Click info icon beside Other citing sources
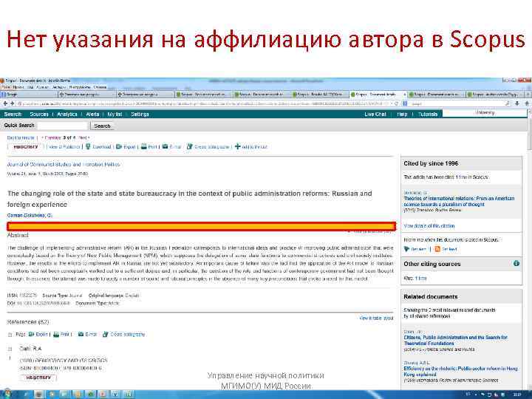 [516, 263]
